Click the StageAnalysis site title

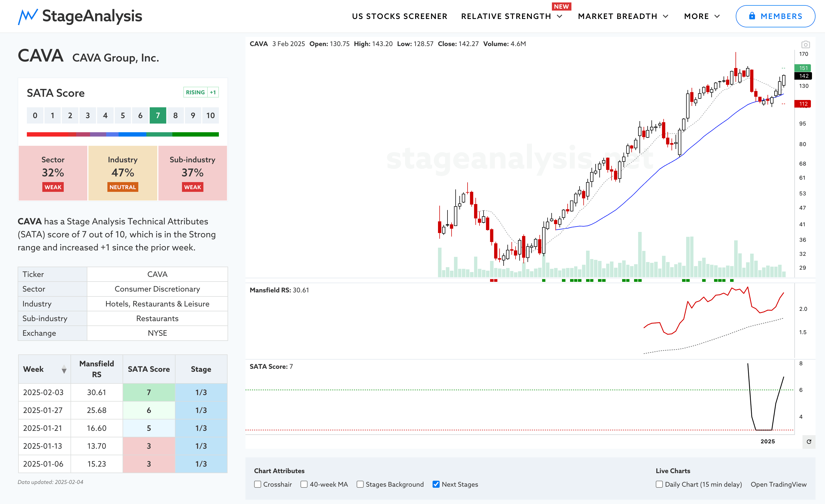coord(92,16)
